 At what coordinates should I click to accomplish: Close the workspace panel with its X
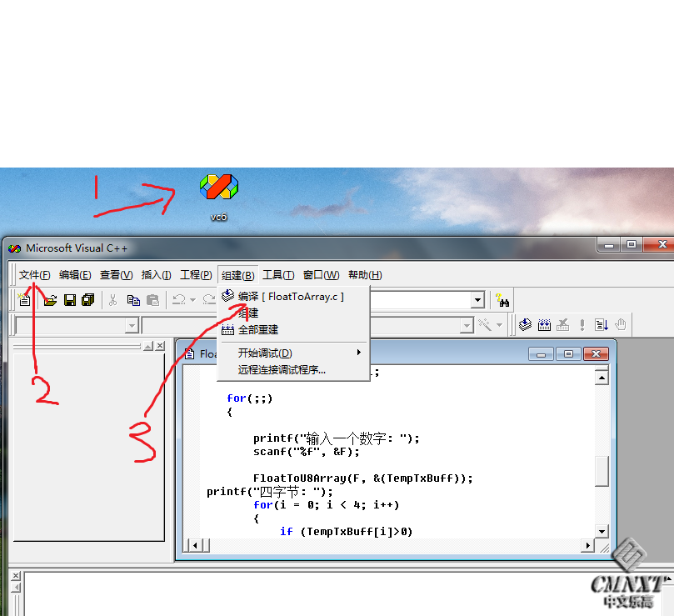(x=160, y=346)
